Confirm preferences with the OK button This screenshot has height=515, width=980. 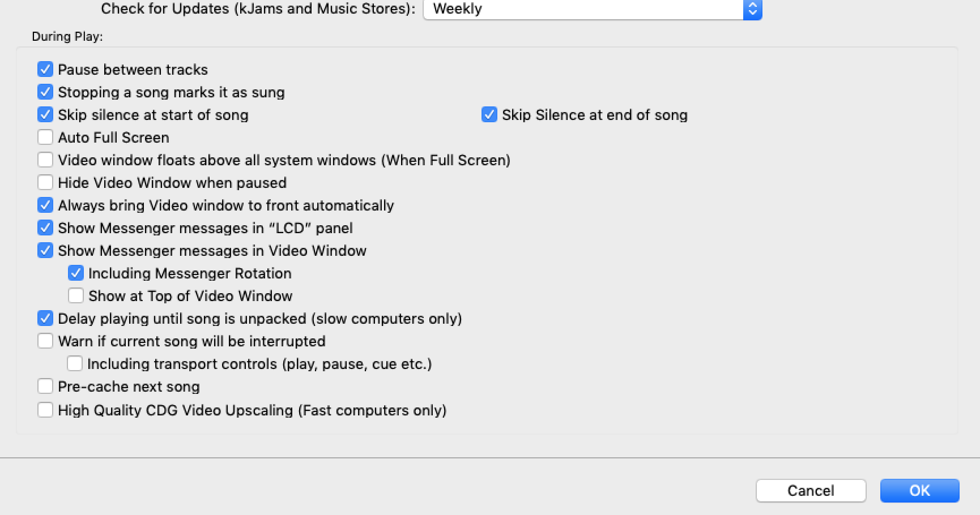[x=919, y=491]
